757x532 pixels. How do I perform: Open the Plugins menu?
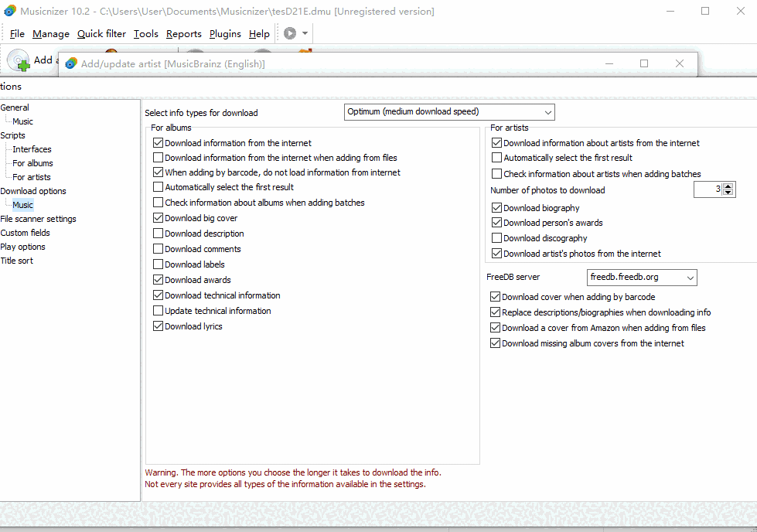tap(225, 34)
